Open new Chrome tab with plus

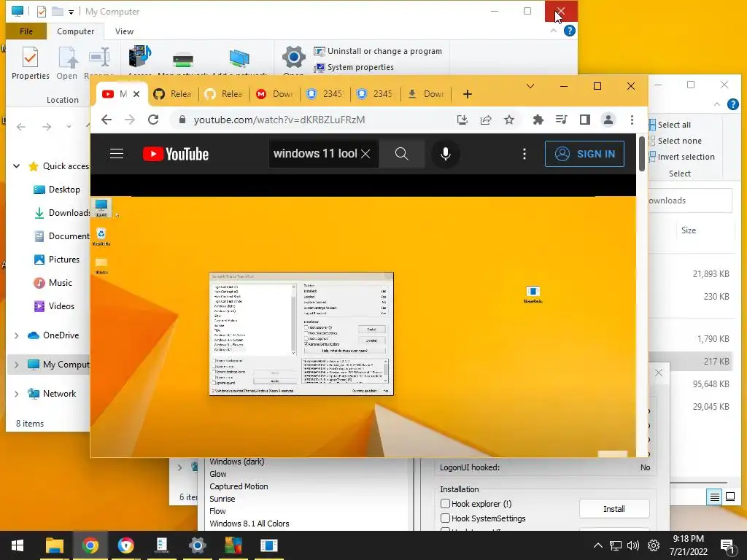[x=468, y=94]
